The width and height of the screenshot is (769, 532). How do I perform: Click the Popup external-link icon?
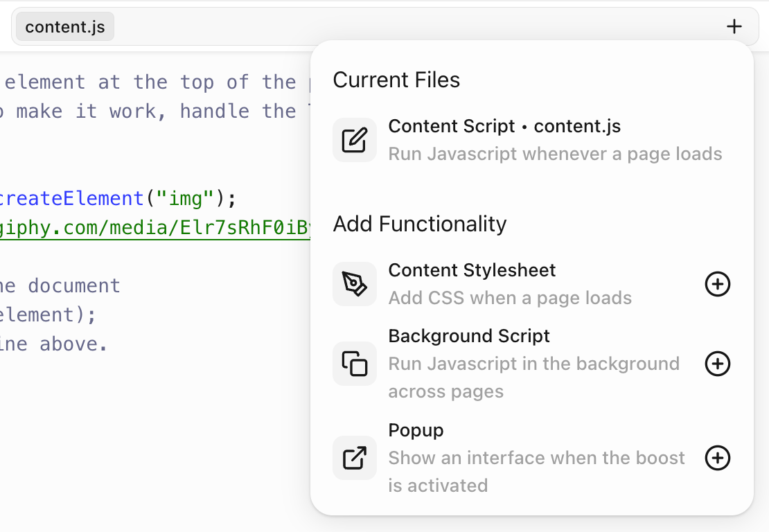tap(355, 458)
